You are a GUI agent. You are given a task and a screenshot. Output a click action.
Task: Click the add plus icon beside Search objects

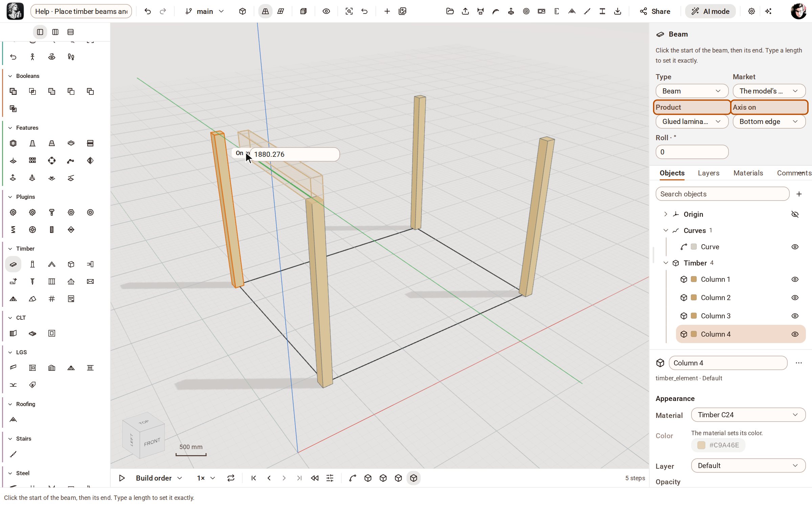point(799,194)
